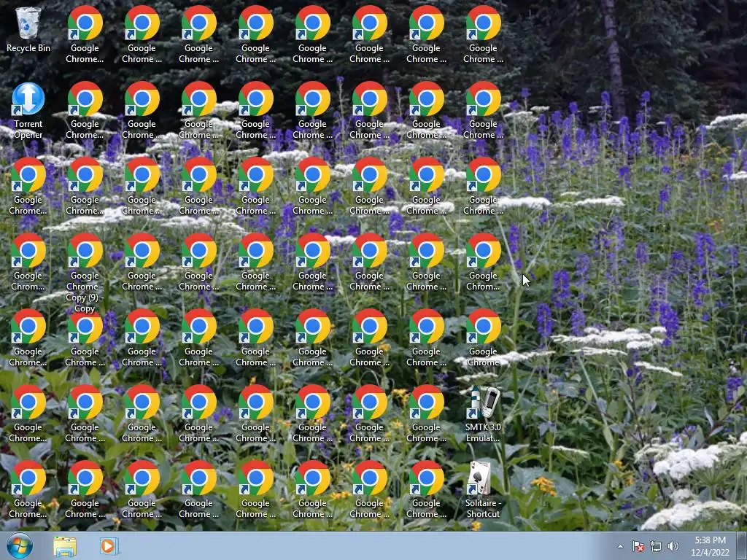Select the Torrent Opener shortcut
Image resolution: width=747 pixels, height=560 pixels.
tap(28, 111)
